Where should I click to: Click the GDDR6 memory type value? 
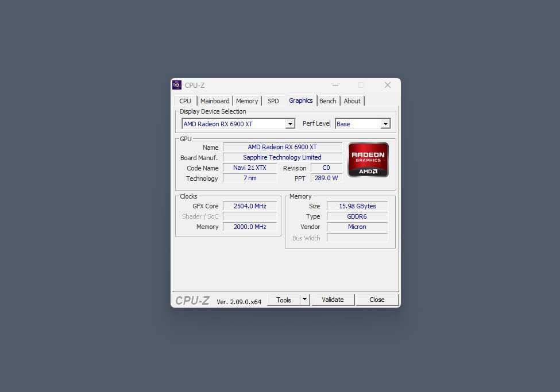(x=357, y=216)
